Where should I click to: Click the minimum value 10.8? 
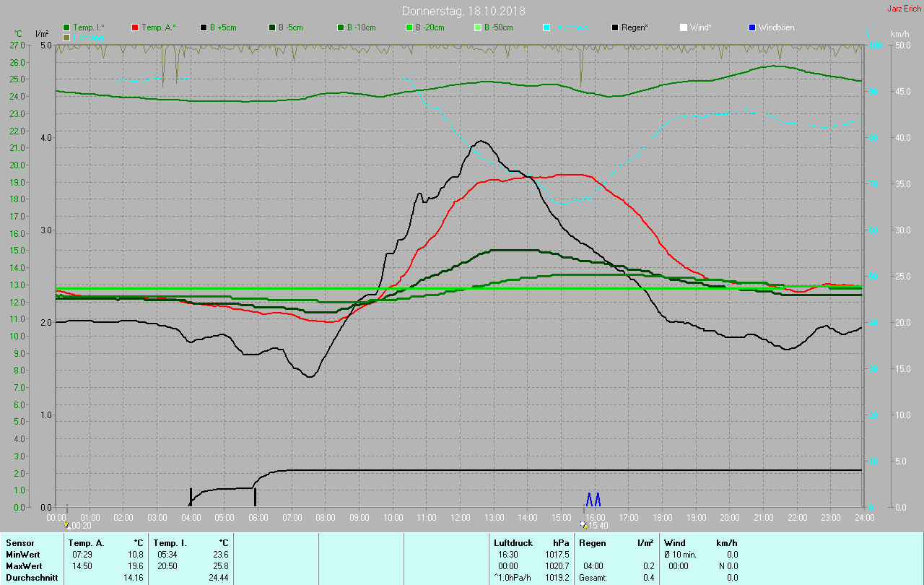(x=135, y=555)
